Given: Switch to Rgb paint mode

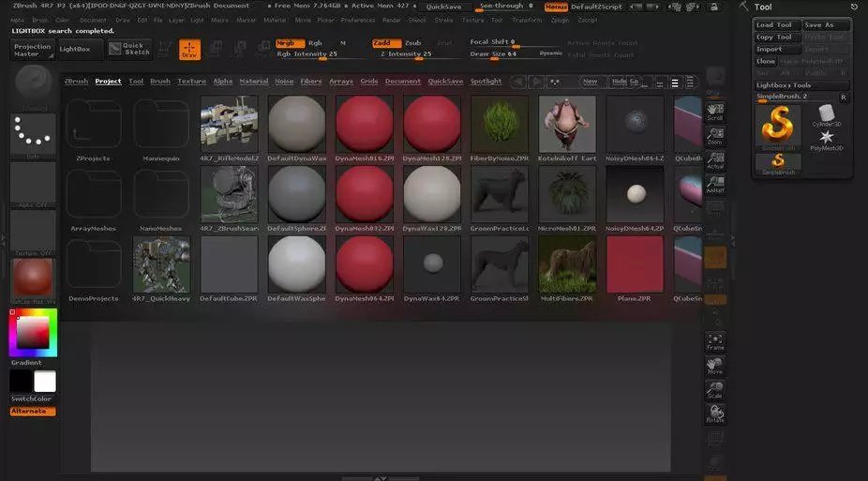Looking at the screenshot, I should (315, 43).
